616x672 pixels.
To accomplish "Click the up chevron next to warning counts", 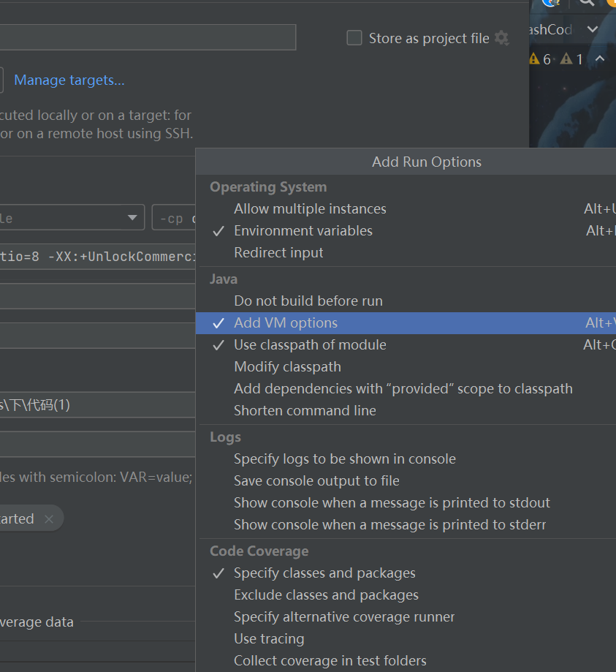I will coord(600,58).
